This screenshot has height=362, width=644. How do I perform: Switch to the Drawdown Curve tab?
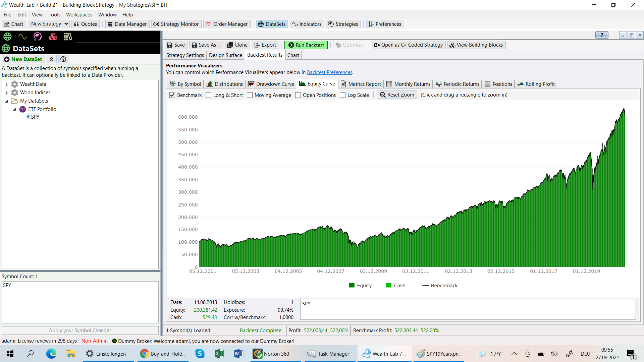click(x=271, y=84)
